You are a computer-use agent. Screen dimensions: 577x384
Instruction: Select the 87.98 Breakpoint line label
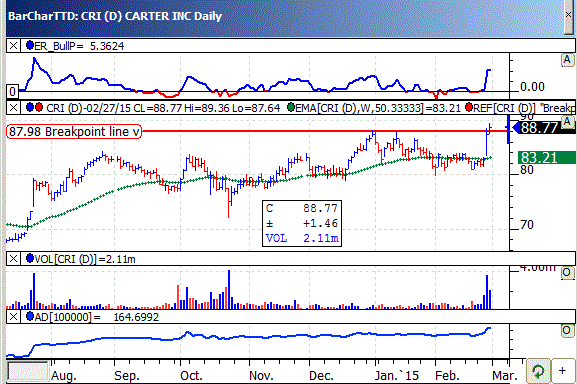coord(74,132)
